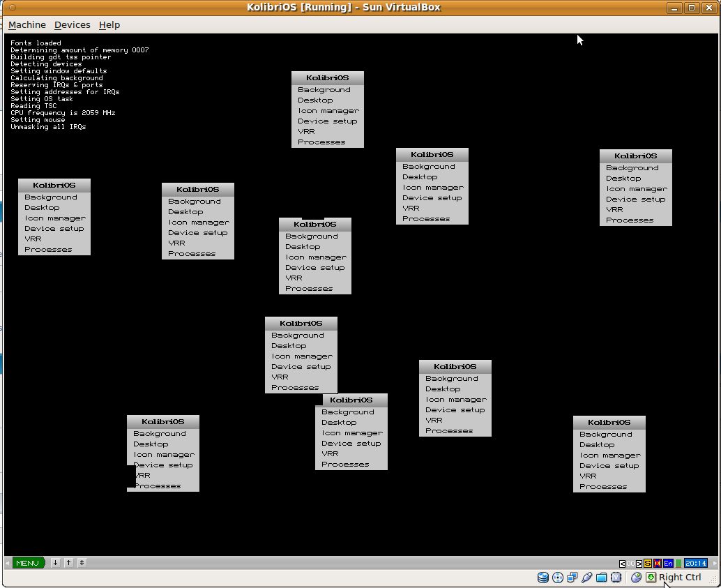Image resolution: width=721 pixels, height=588 pixels.
Task: Switch the En keyboard layout indicator
Action: (x=667, y=563)
